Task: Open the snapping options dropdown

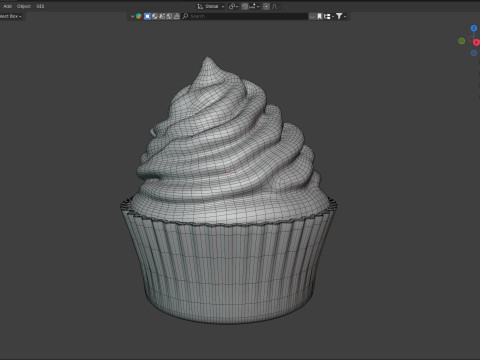Action: coord(254,6)
